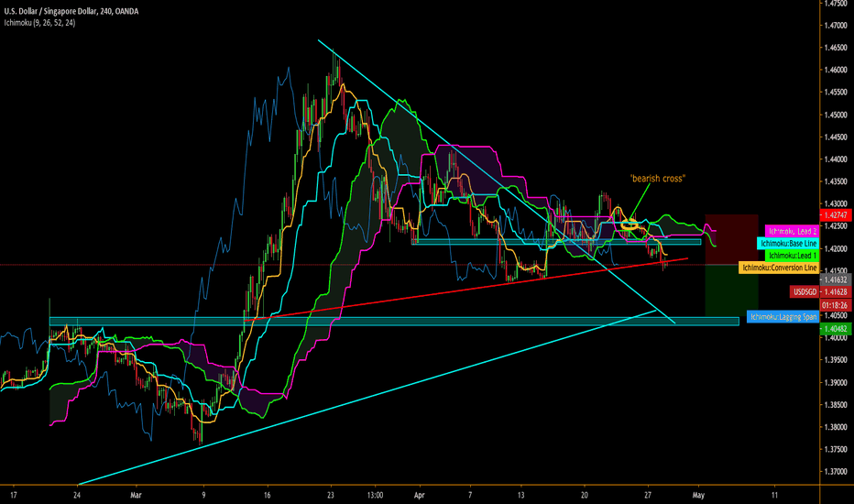Click the 1.43500 price axis label
854x504 pixels.
coord(836,181)
